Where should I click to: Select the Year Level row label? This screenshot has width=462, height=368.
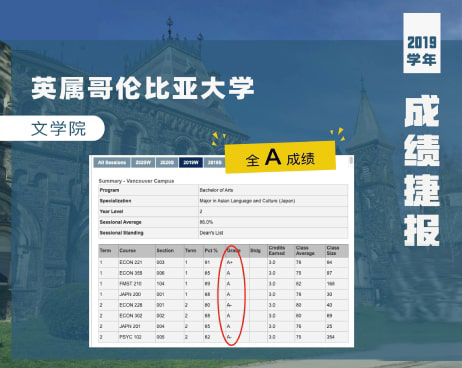(x=111, y=211)
